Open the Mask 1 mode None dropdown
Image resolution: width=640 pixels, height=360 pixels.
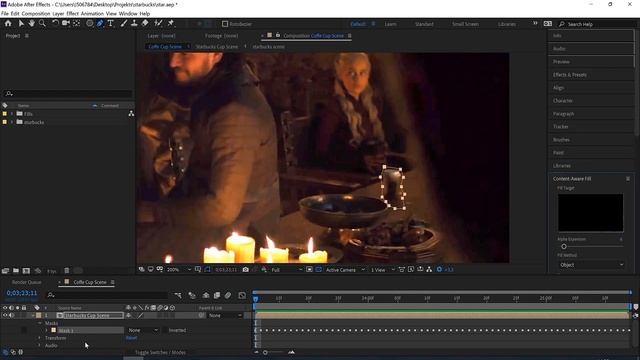(x=143, y=330)
